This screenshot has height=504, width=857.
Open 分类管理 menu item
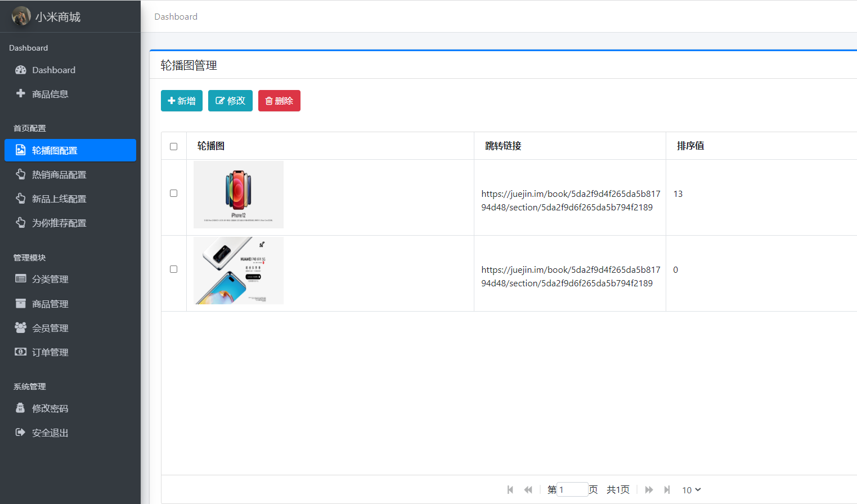click(70, 279)
